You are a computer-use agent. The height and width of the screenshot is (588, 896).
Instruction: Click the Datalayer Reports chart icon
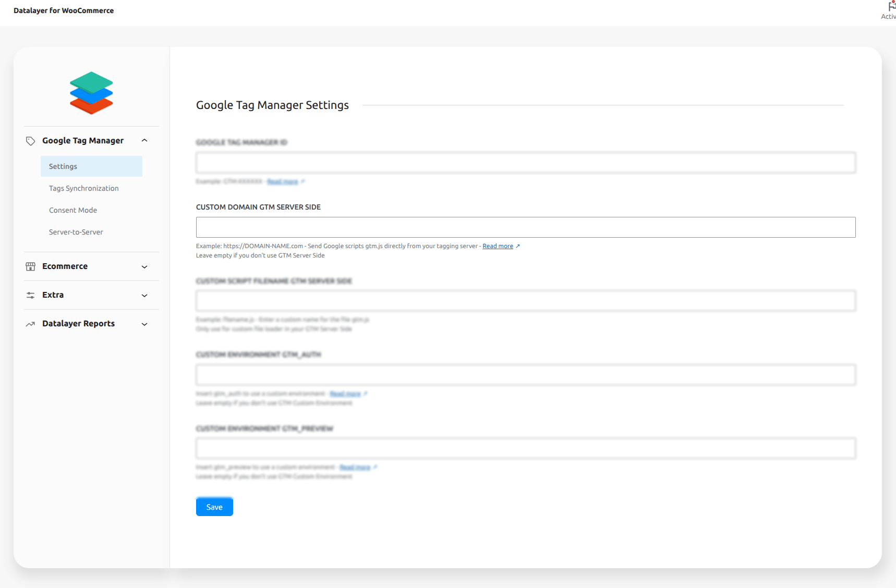tap(30, 324)
